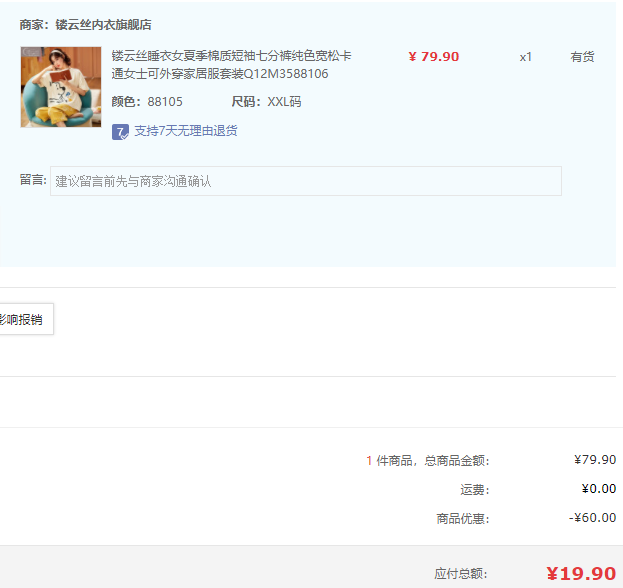
Task: Click the red ¥79.90 item price
Action: click(434, 57)
